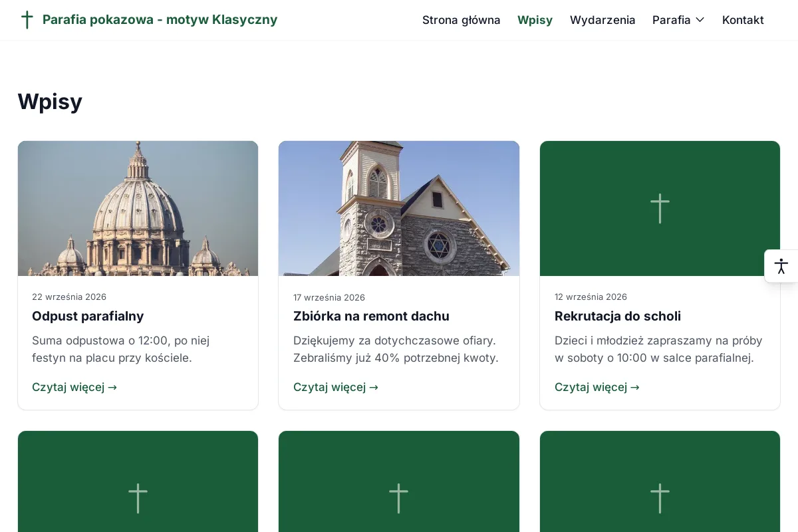798x532 pixels.
Task: Open the Zbiórka na remont dachu title
Action: 371,316
